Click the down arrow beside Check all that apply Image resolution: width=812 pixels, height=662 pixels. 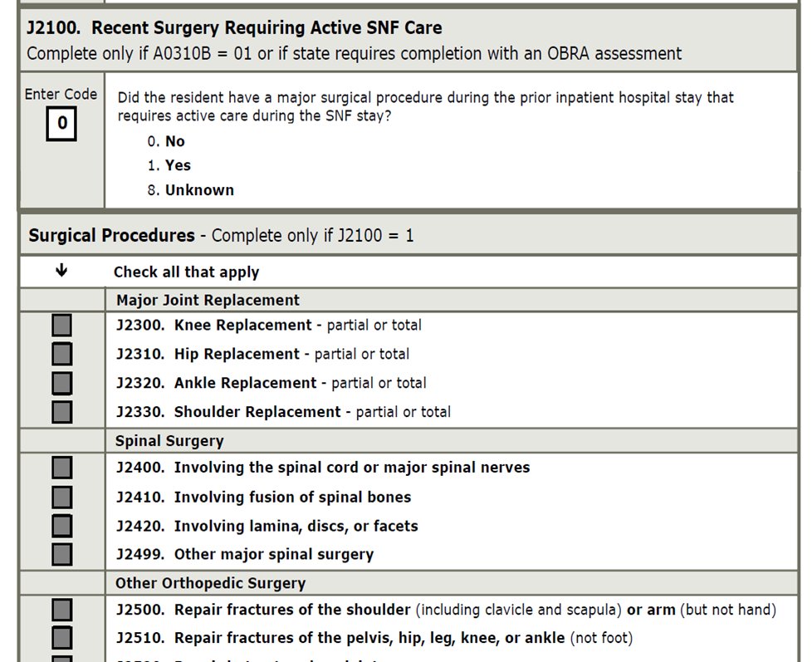(x=61, y=272)
